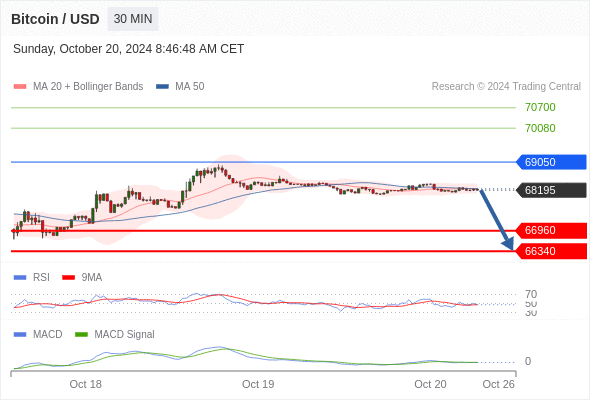The width and height of the screenshot is (590, 400).
Task: Toggle the 9MA legend entry
Action: pos(82,277)
